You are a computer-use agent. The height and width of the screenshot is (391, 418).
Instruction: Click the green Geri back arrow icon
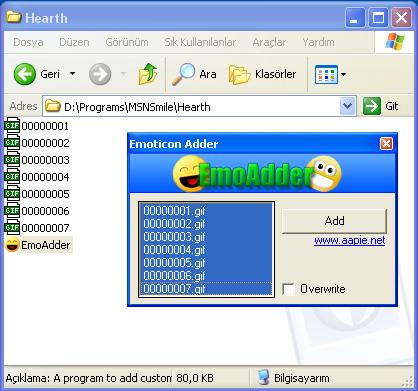point(25,74)
